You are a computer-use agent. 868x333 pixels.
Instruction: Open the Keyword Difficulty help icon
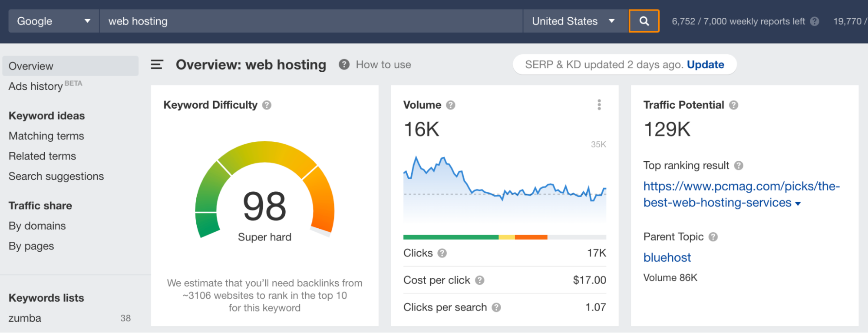(267, 105)
